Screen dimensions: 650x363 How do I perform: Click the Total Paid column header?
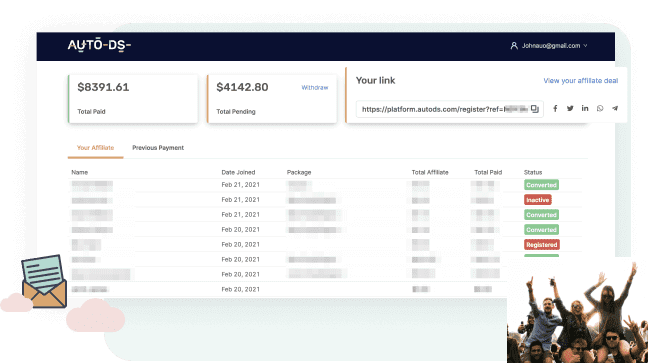coord(488,172)
